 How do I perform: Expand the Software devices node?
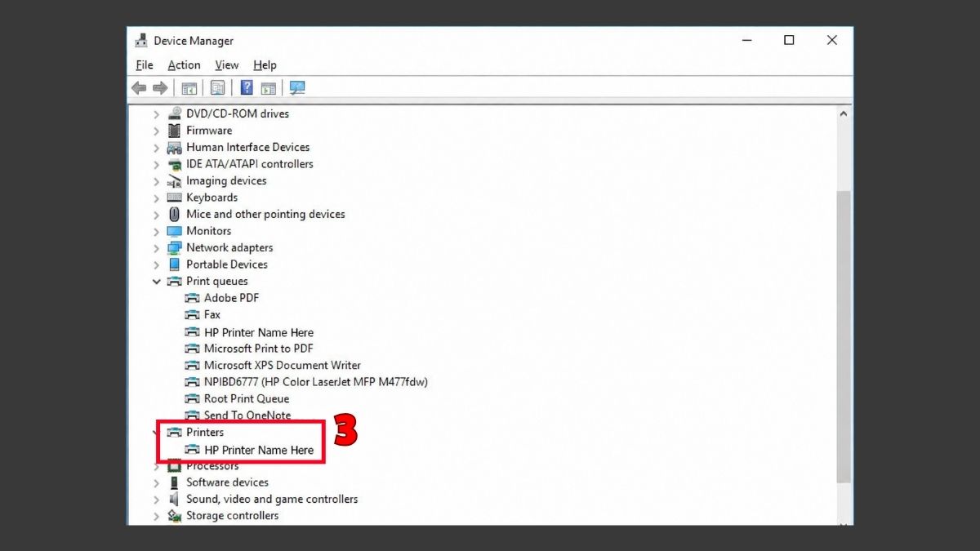pos(156,482)
